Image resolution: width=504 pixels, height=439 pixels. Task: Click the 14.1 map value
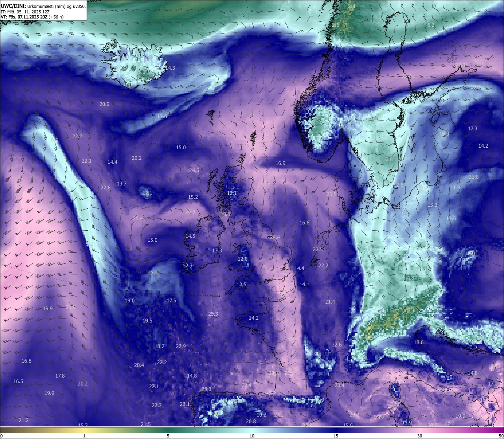click(304, 284)
